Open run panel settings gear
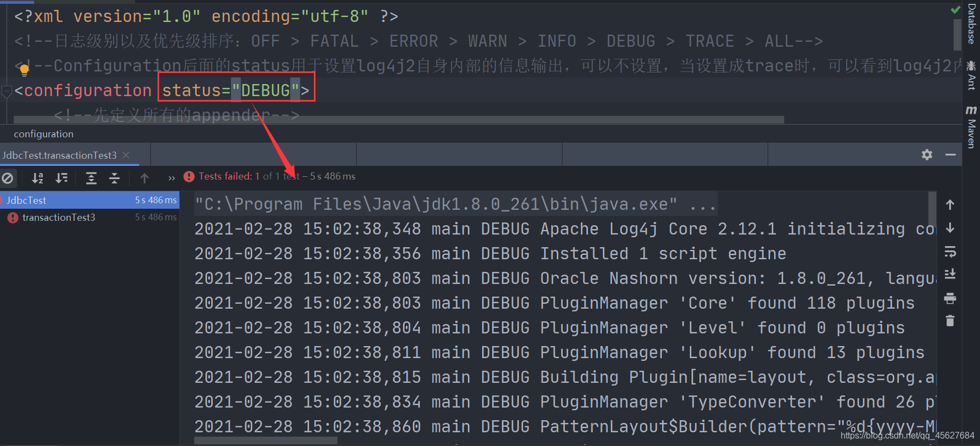 click(x=927, y=155)
